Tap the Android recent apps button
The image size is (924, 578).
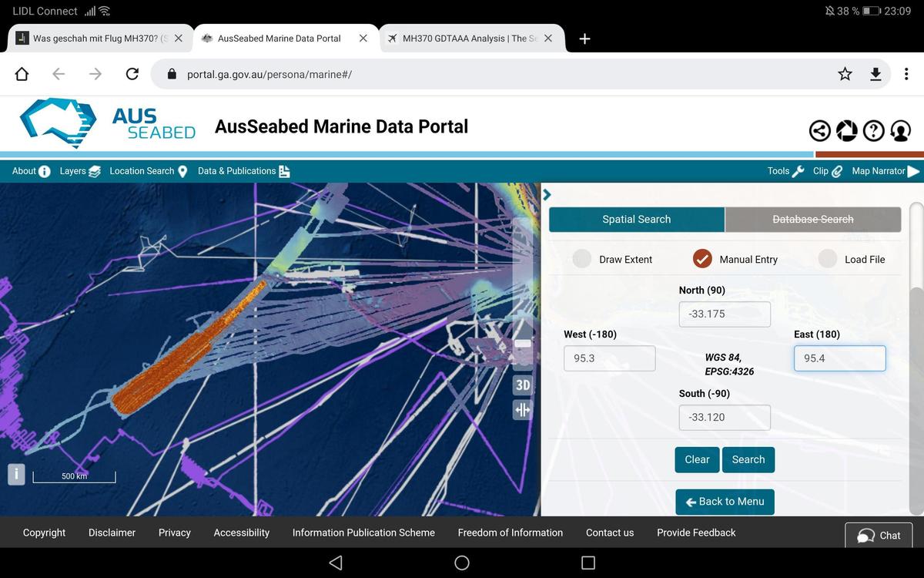tap(588, 563)
